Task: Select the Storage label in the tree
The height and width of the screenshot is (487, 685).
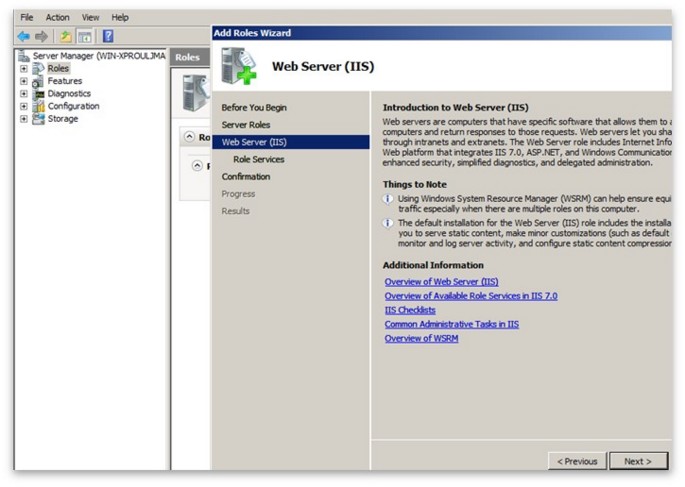Action: pyautogui.click(x=62, y=119)
